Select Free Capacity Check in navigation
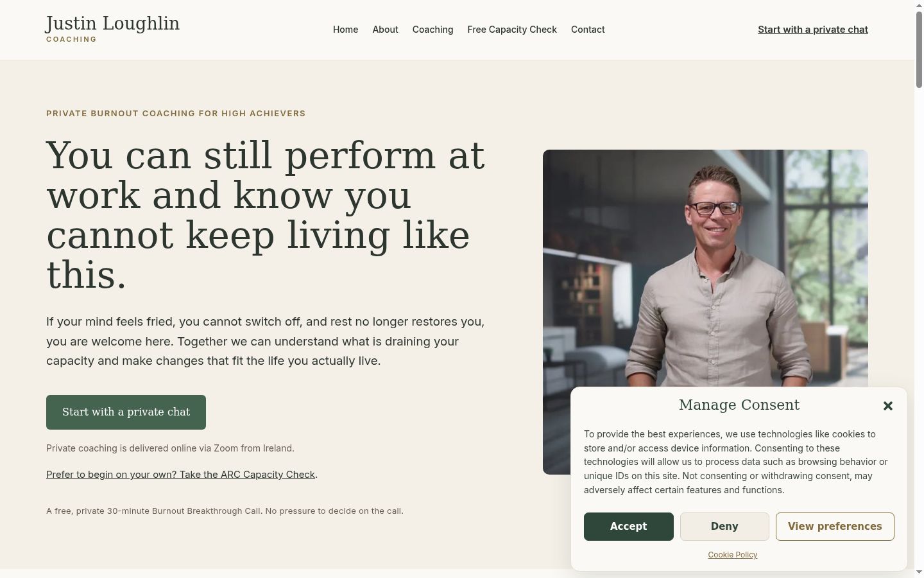This screenshot has width=924, height=578. (x=512, y=30)
